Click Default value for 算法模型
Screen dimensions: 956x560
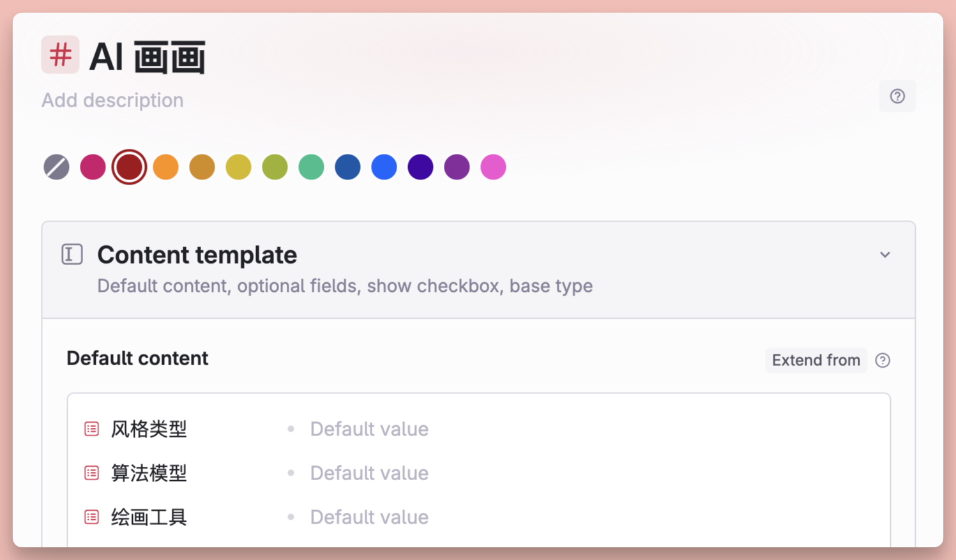[369, 473]
